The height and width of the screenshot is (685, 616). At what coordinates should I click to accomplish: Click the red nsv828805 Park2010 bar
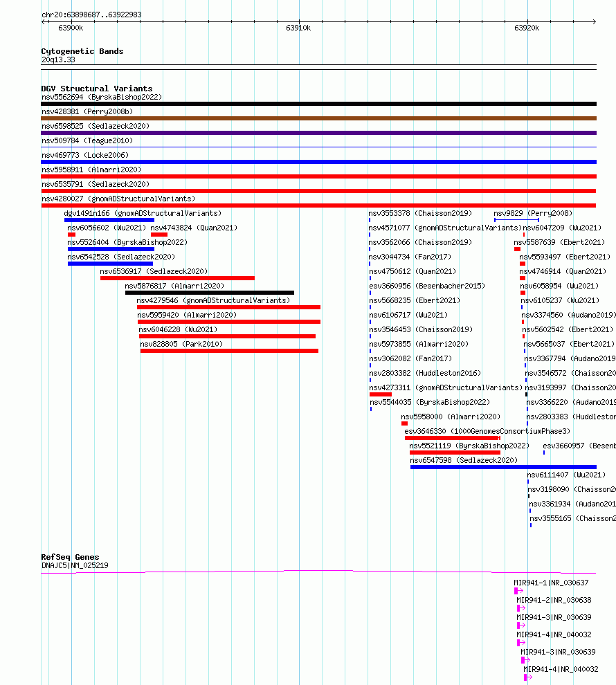click(x=229, y=351)
